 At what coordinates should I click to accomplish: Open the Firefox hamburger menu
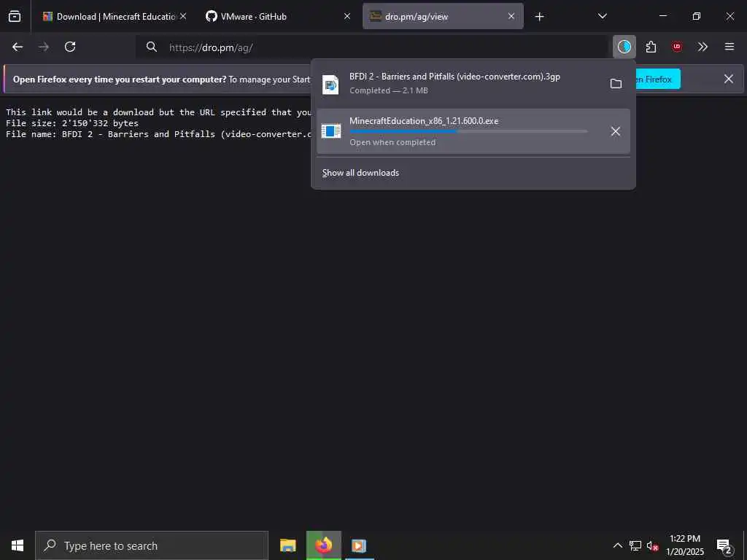pos(729,47)
